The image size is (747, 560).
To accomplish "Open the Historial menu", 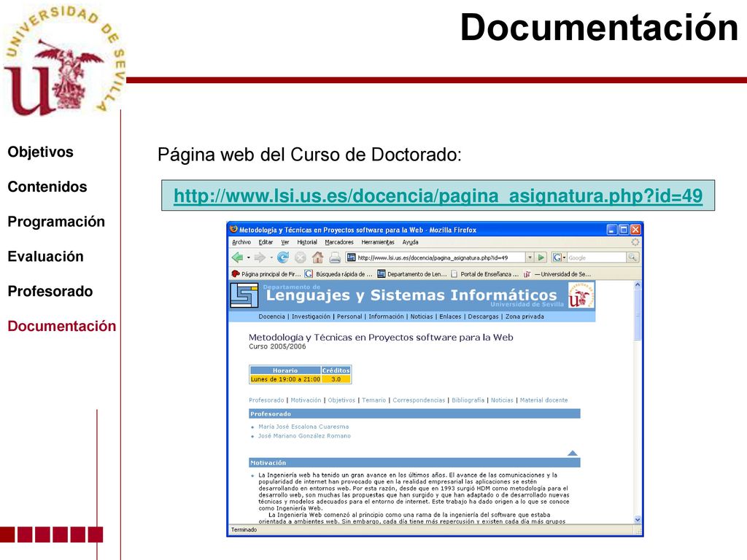I will [307, 242].
